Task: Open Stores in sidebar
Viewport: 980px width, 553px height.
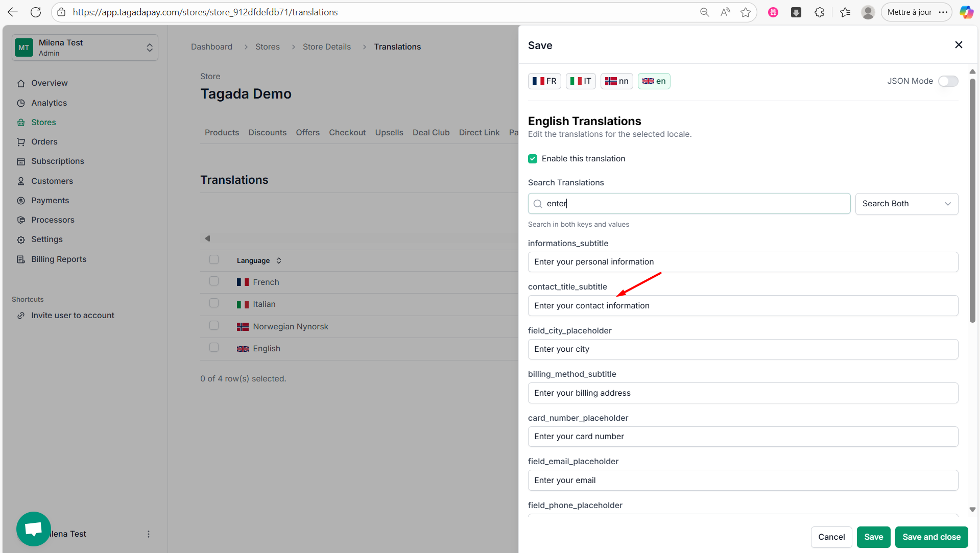Action: pos(43,122)
